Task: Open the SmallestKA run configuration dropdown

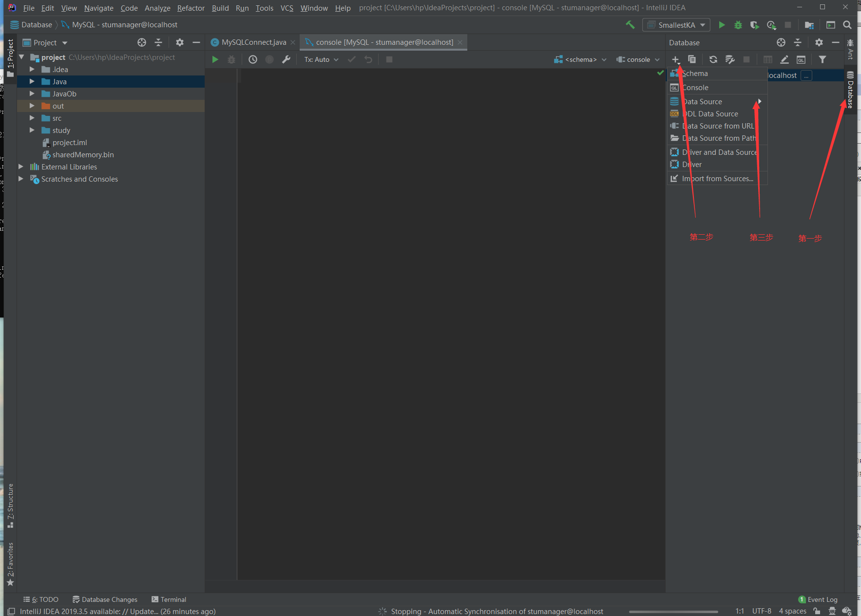Action: (676, 25)
